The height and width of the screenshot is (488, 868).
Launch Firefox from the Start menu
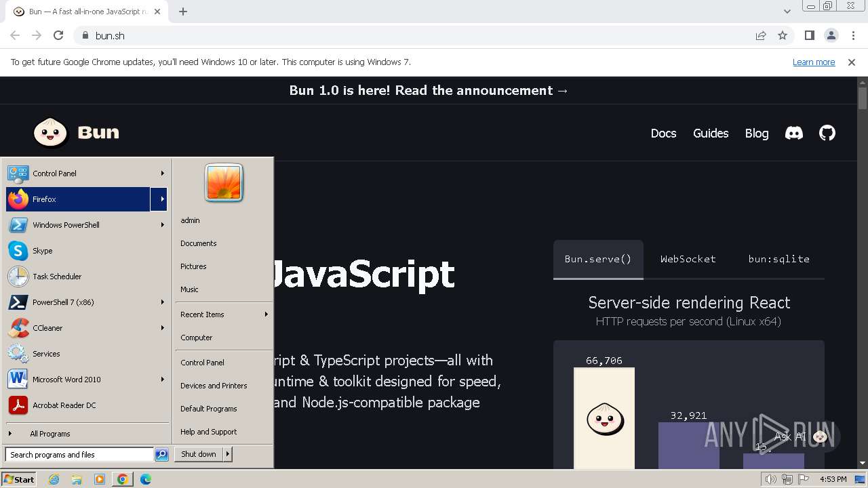coord(78,199)
